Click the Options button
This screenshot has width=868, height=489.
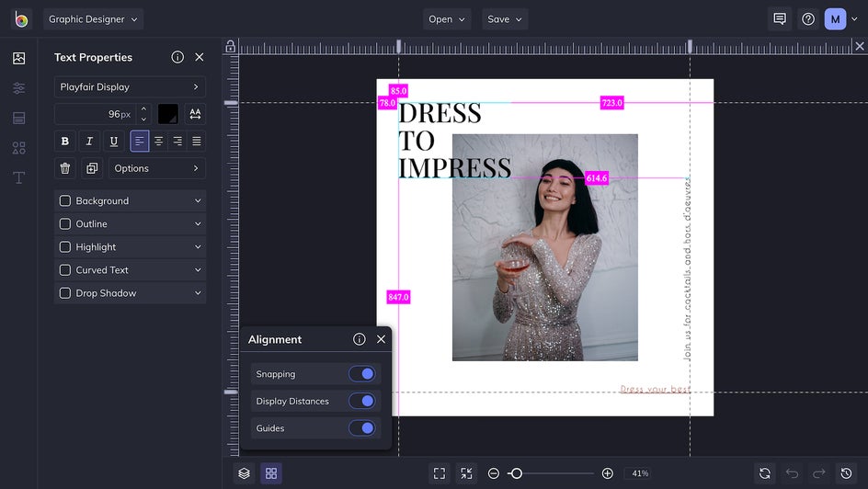[156, 168]
